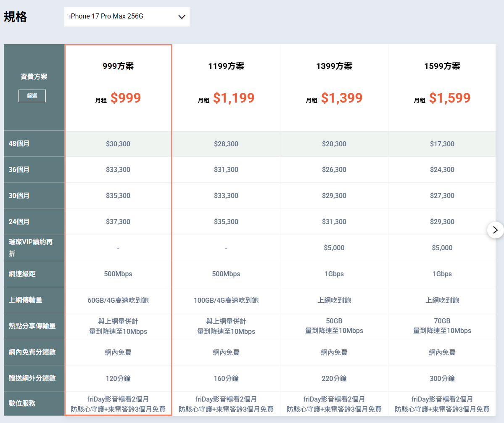Click $26,300 in the 36個月 row

tap(334, 169)
